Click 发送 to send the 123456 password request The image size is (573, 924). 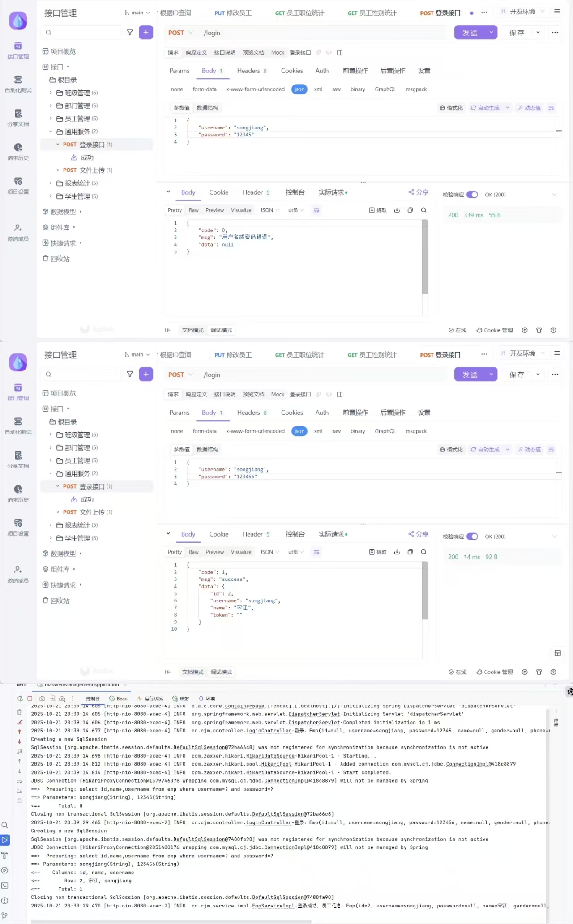point(470,375)
